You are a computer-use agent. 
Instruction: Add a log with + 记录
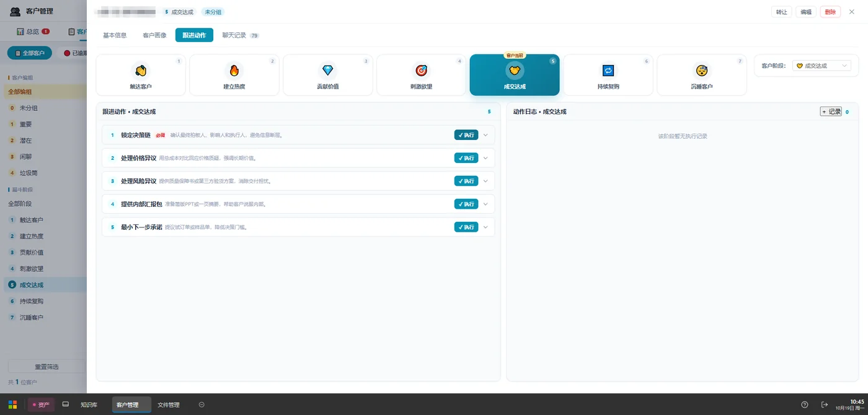point(831,111)
